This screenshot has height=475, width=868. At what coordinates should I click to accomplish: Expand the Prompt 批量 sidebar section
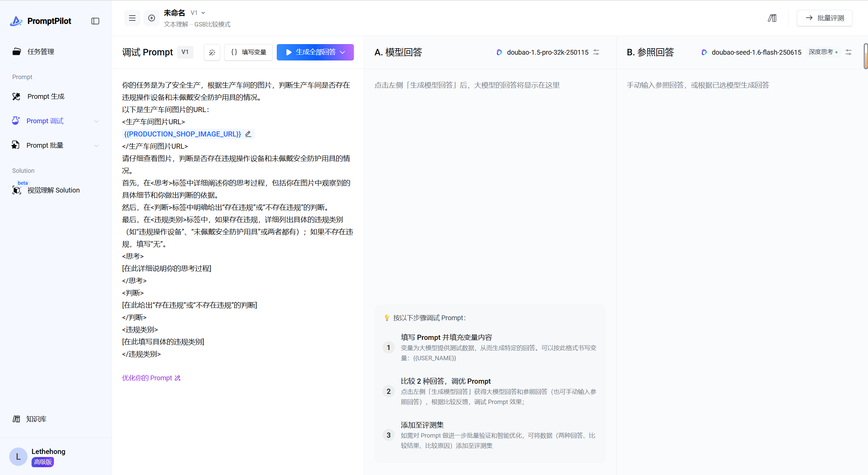pos(96,146)
